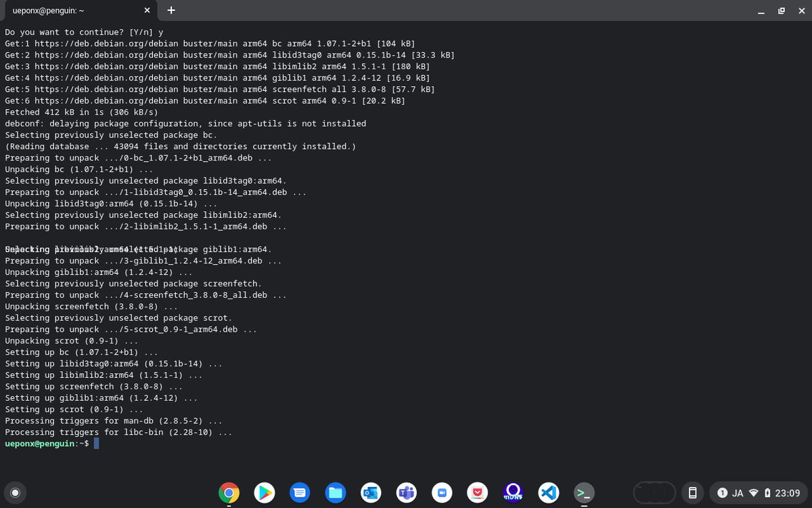Start the Zoom app

coord(442,492)
